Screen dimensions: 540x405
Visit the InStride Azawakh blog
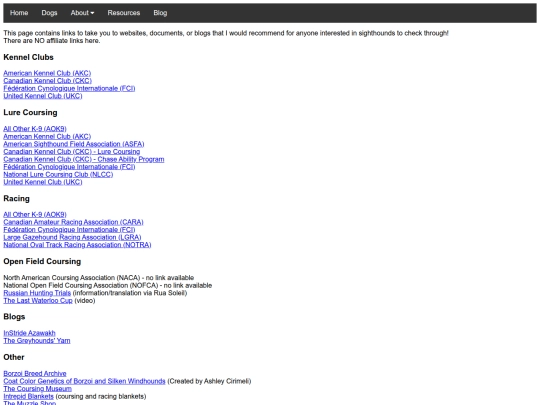(29, 333)
